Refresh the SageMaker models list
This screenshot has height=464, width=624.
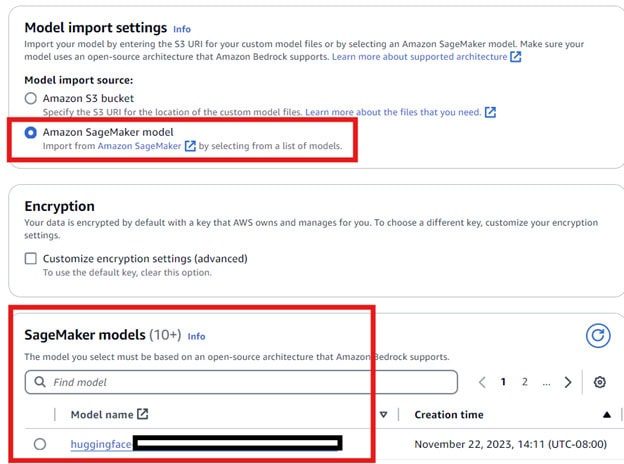point(598,335)
